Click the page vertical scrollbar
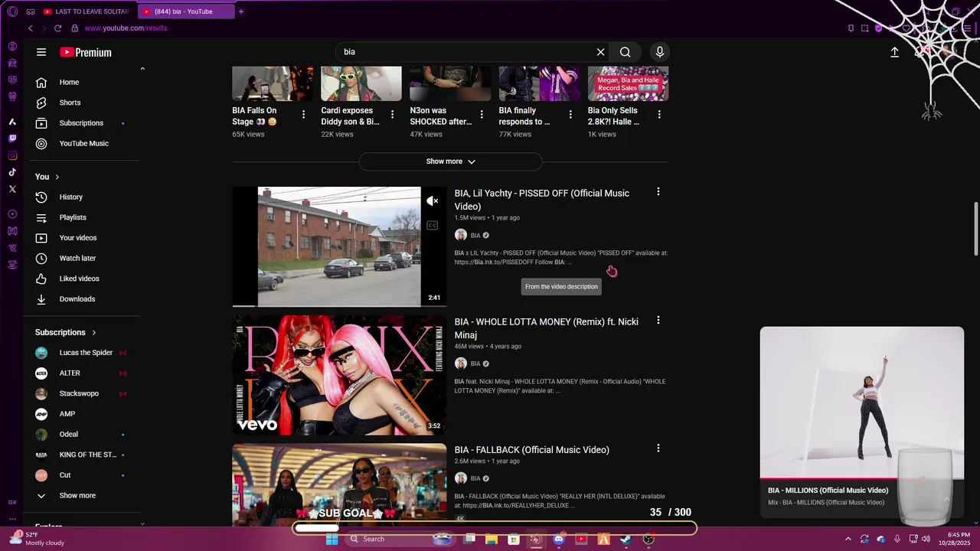 click(975, 230)
